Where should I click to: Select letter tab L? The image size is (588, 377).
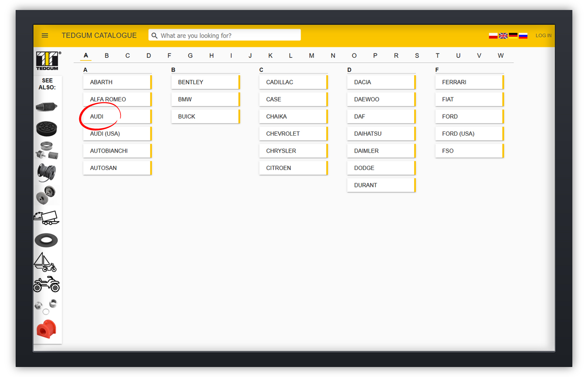click(291, 56)
